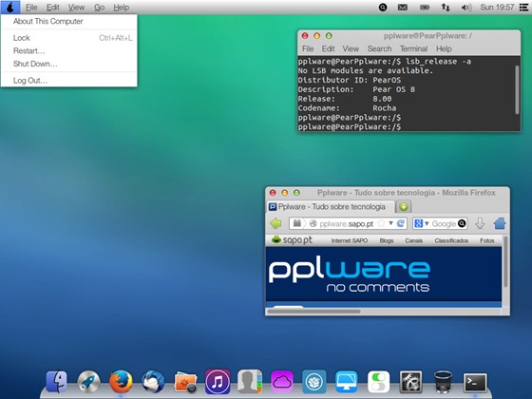Click the search icon in top panel
This screenshot has height=399, width=532.
[383, 8]
